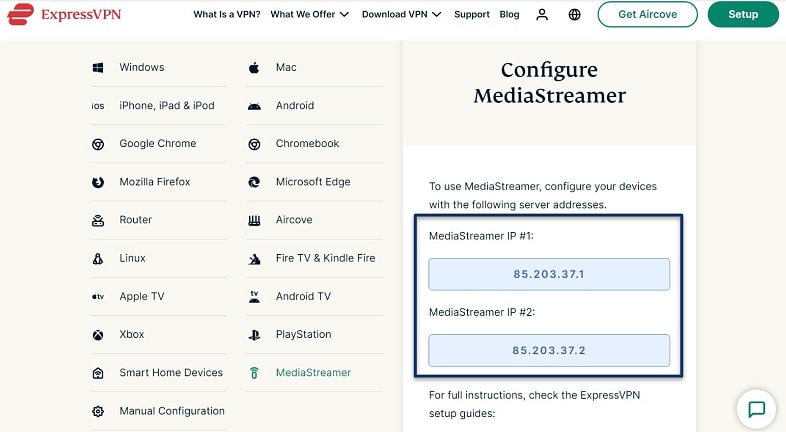Go to the Blog page

[x=509, y=15]
